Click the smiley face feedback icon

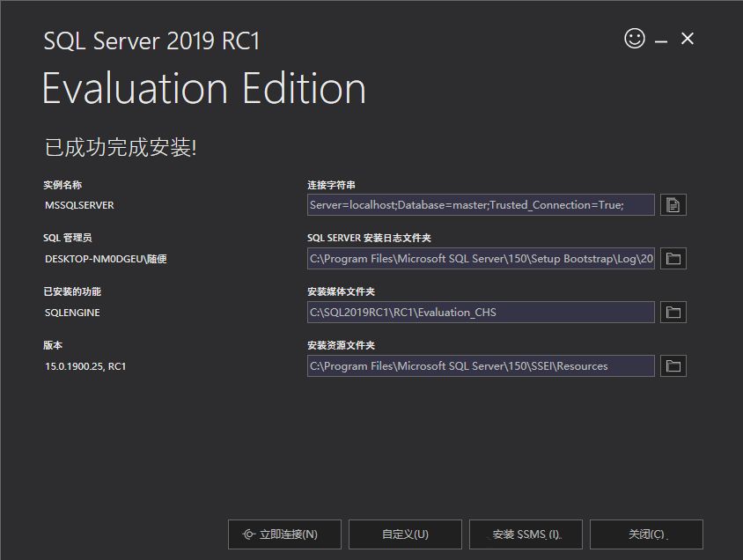click(634, 38)
